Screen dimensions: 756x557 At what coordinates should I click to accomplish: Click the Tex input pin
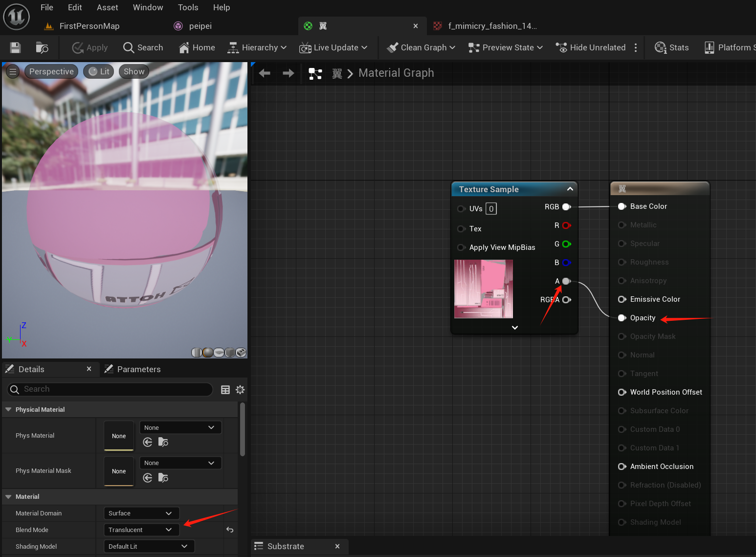point(461,229)
